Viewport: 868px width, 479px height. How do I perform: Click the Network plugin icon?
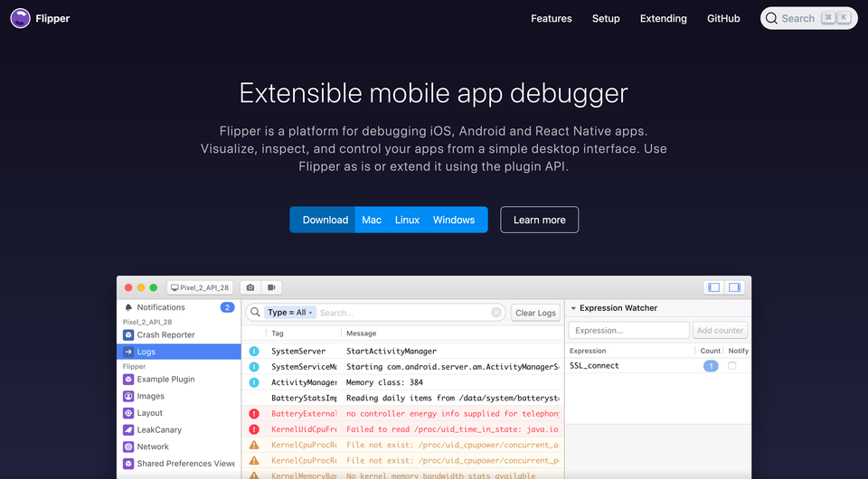[128, 447]
